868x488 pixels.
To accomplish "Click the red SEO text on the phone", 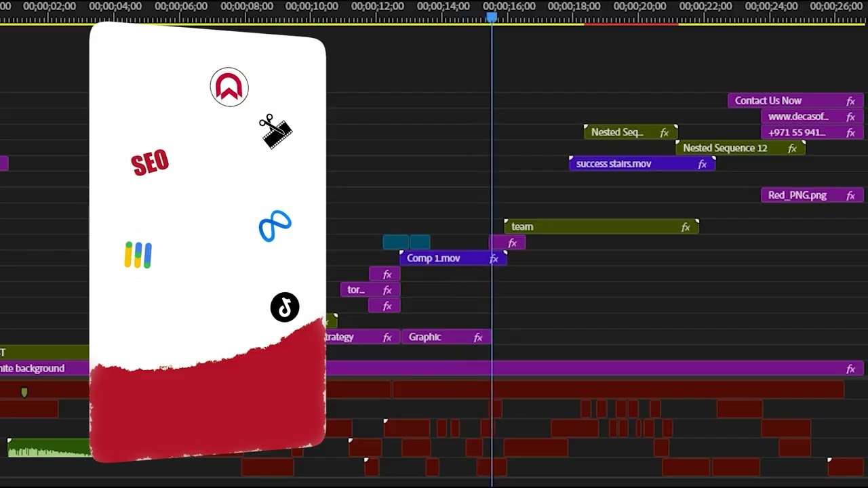I will (150, 163).
